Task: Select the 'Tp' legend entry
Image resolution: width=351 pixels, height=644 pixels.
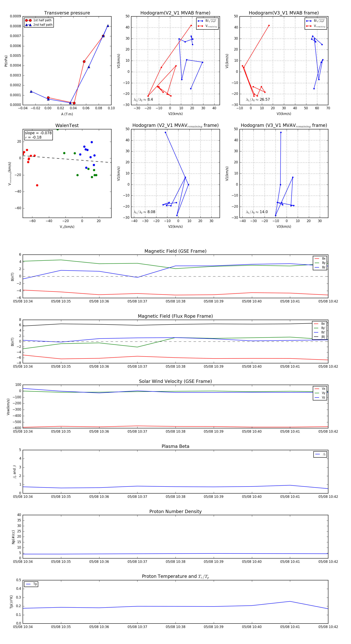Action: (x=31, y=584)
